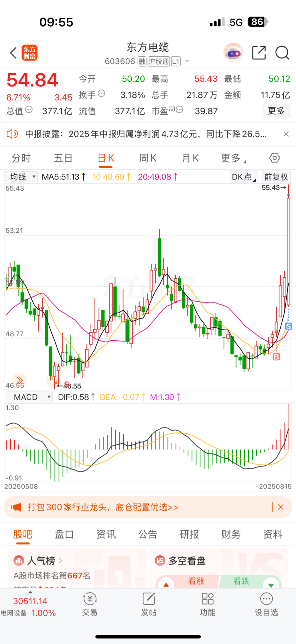This screenshot has width=296, height=644.
Task: Tap the info icon beside 换手
Action: (x=101, y=93)
